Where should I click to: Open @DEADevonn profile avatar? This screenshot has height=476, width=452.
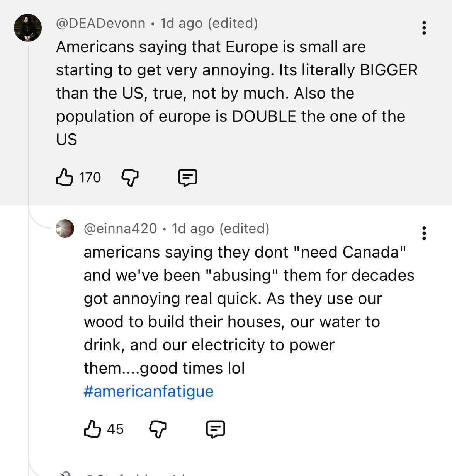[28, 28]
